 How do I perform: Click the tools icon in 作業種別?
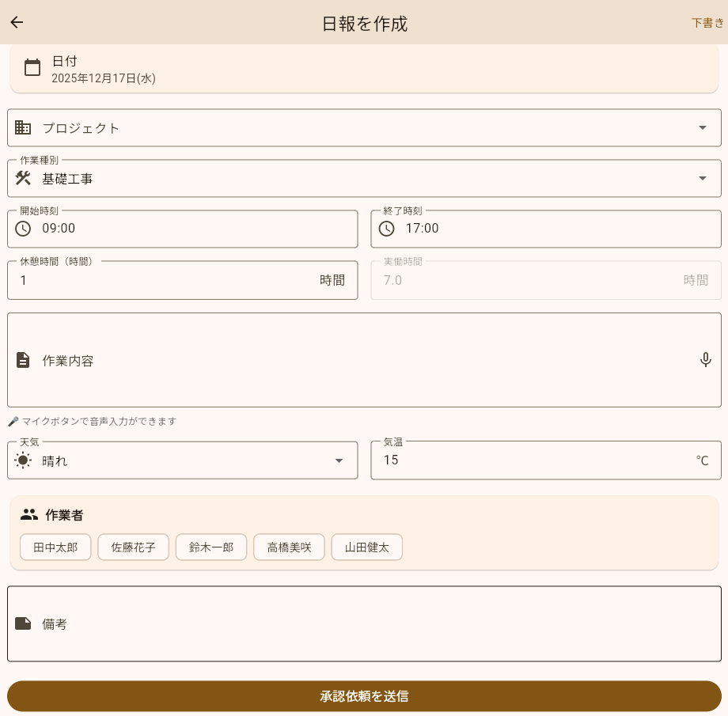click(x=23, y=178)
